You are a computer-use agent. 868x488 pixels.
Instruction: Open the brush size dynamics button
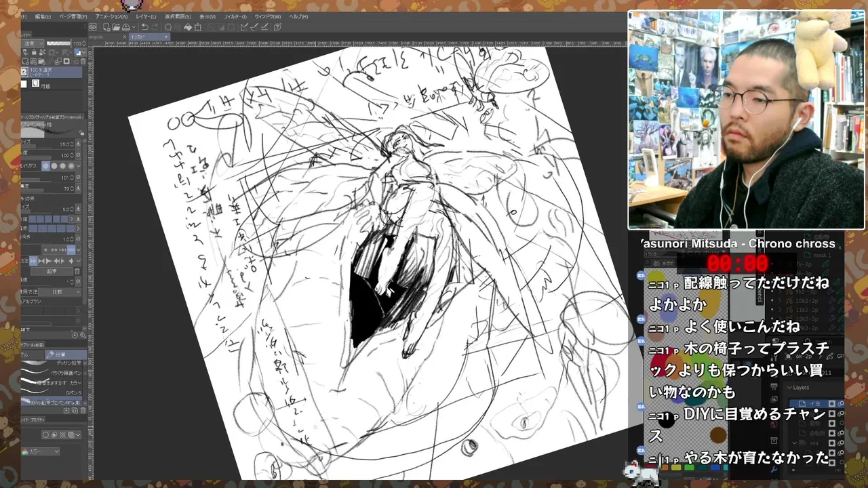[x=78, y=144]
